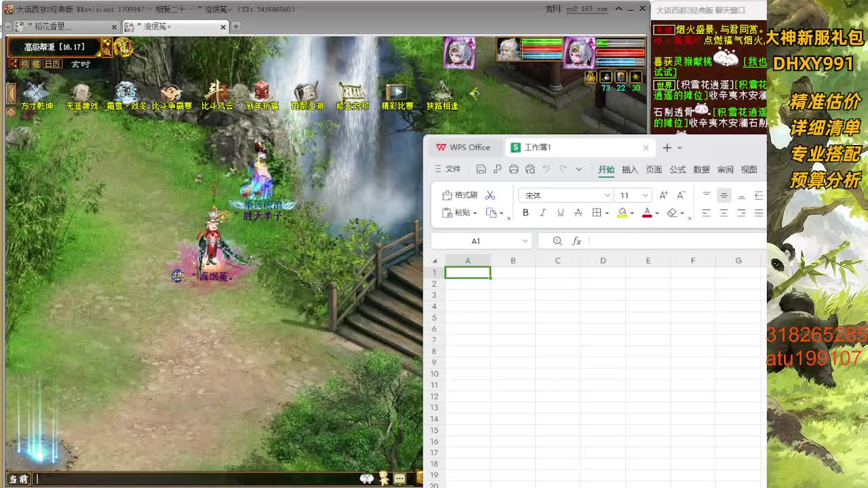Click the round 寶 treasure icon
The height and width of the screenshot is (488, 868).
click(x=123, y=47)
